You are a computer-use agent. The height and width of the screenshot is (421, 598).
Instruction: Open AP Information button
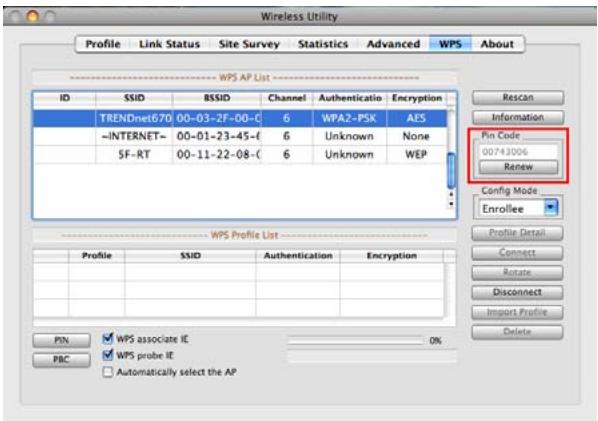tap(518, 117)
